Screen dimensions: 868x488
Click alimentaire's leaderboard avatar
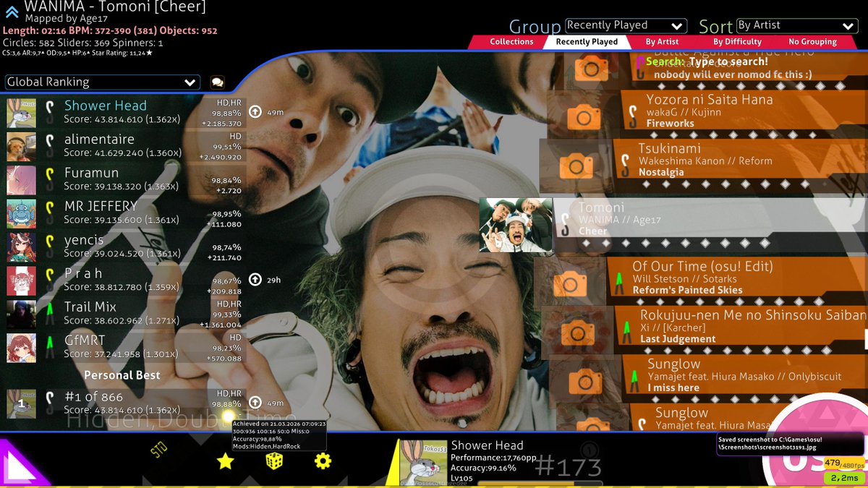click(x=22, y=146)
